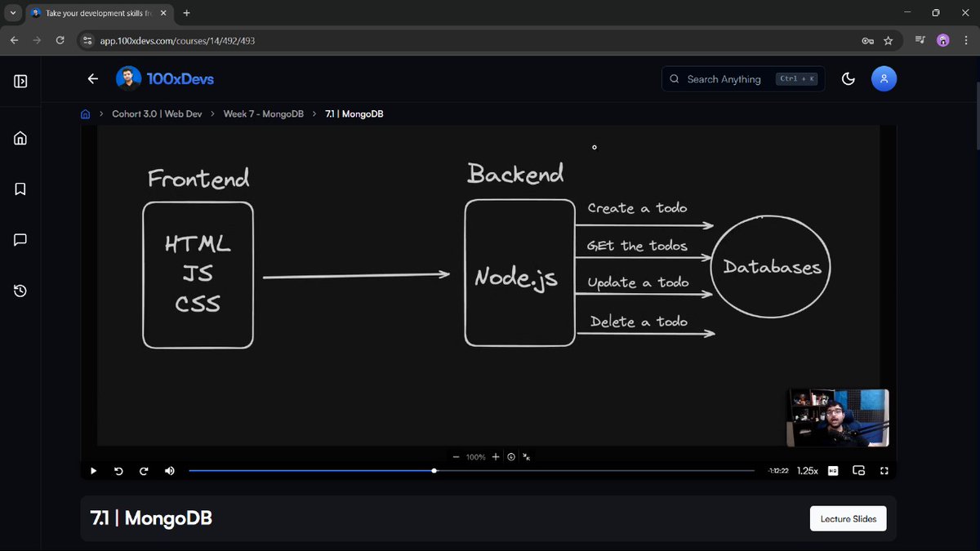This screenshot has width=980, height=551.
Task: Click the video progress slider handle
Action: pos(434,471)
